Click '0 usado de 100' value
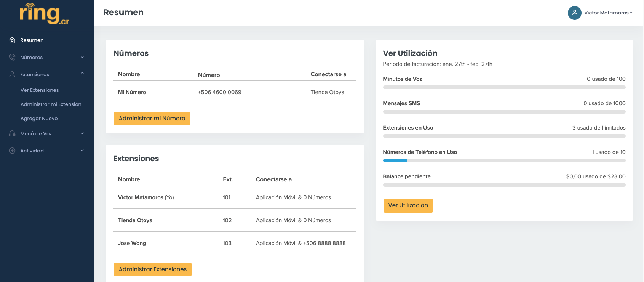Image resolution: width=644 pixels, height=282 pixels. coord(606,79)
